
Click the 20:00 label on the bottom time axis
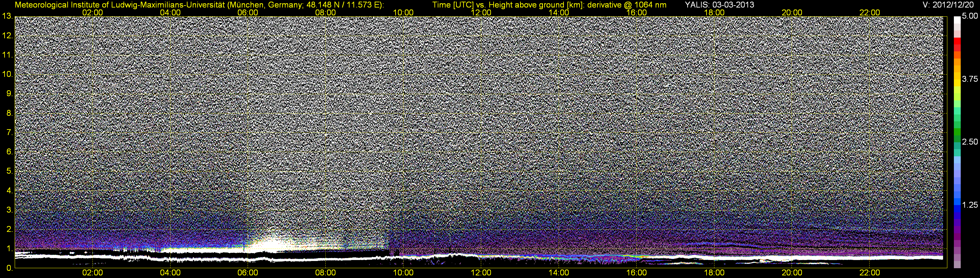(x=792, y=273)
